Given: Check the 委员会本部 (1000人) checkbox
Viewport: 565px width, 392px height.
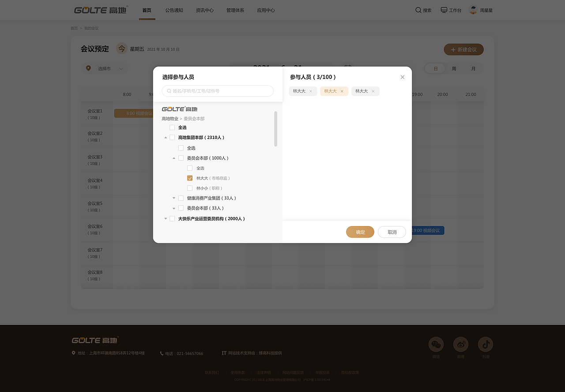Looking at the screenshot, I should [181, 158].
